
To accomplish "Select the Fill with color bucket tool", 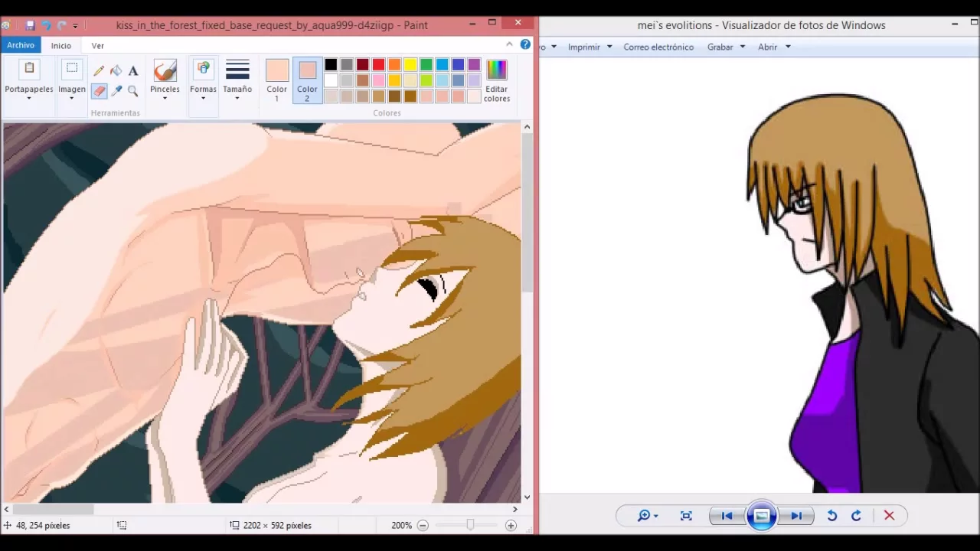I will [x=116, y=70].
